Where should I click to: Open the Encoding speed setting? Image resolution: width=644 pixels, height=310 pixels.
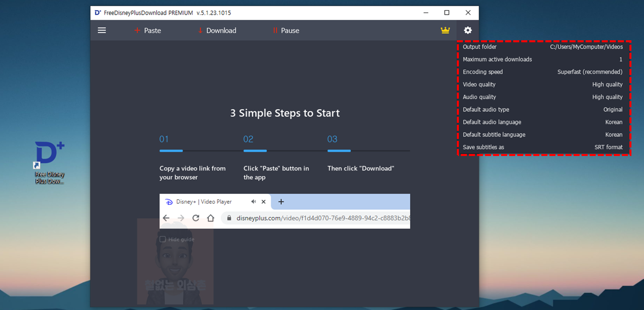pos(543,72)
